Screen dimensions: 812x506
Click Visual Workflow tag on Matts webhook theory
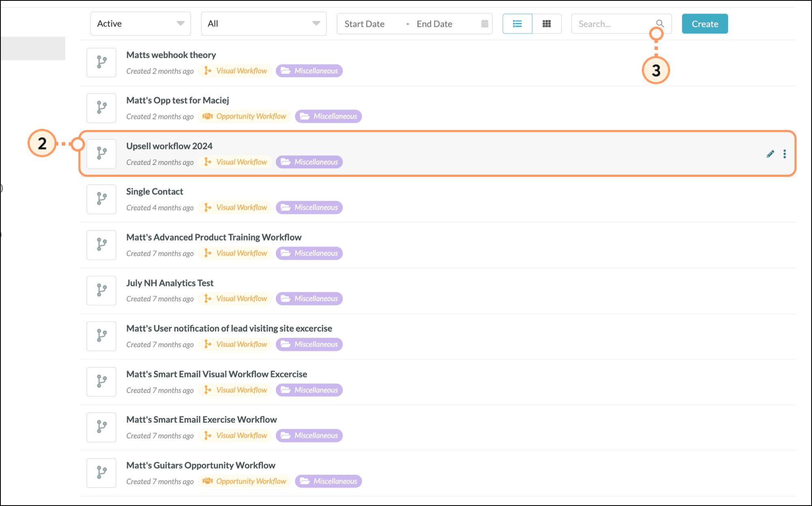coord(236,71)
